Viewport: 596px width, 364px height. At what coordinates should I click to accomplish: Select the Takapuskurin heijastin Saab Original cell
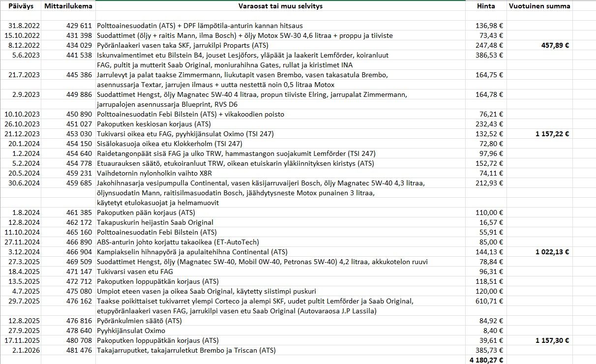point(280,222)
